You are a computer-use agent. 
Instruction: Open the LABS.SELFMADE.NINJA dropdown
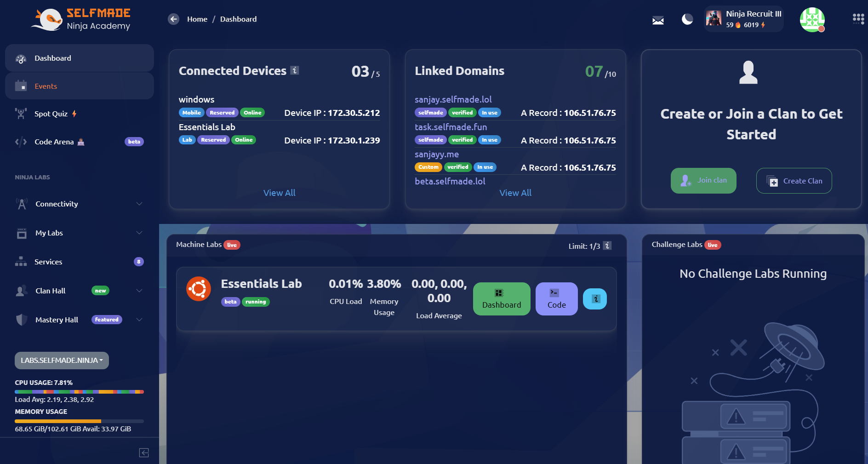(61, 361)
